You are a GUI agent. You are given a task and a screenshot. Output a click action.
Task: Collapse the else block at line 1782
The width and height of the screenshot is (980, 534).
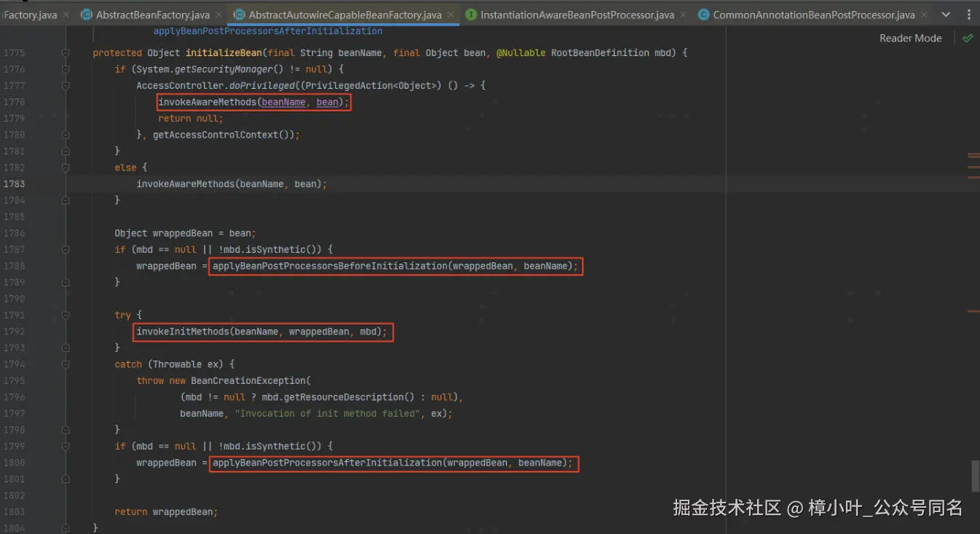point(66,168)
